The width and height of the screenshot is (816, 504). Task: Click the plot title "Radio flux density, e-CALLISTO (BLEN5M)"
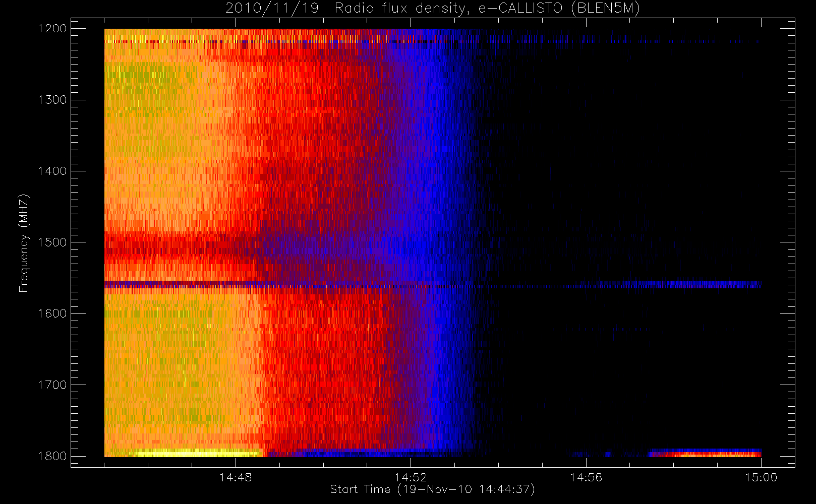pyautogui.click(x=487, y=9)
